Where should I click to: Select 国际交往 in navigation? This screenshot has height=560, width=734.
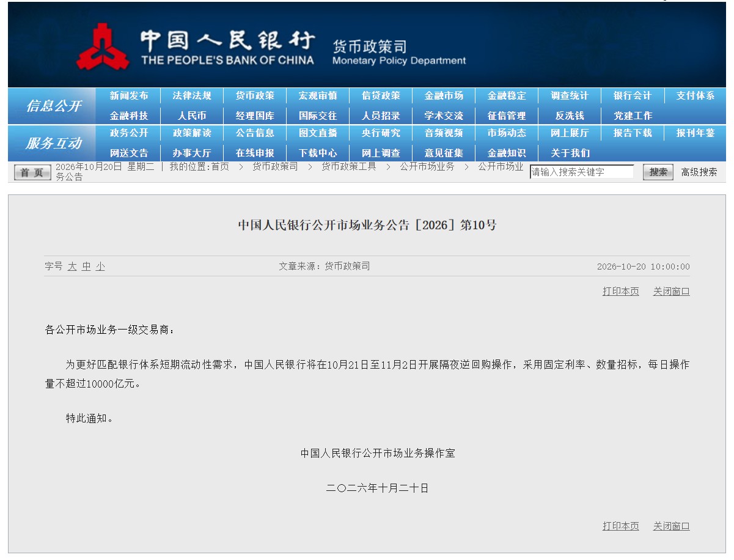(x=318, y=116)
